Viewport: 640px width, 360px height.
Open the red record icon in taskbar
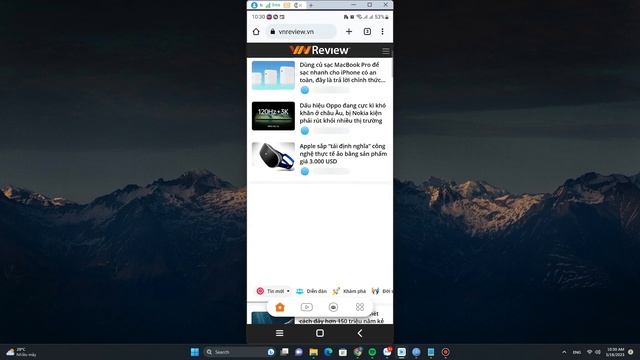click(446, 352)
